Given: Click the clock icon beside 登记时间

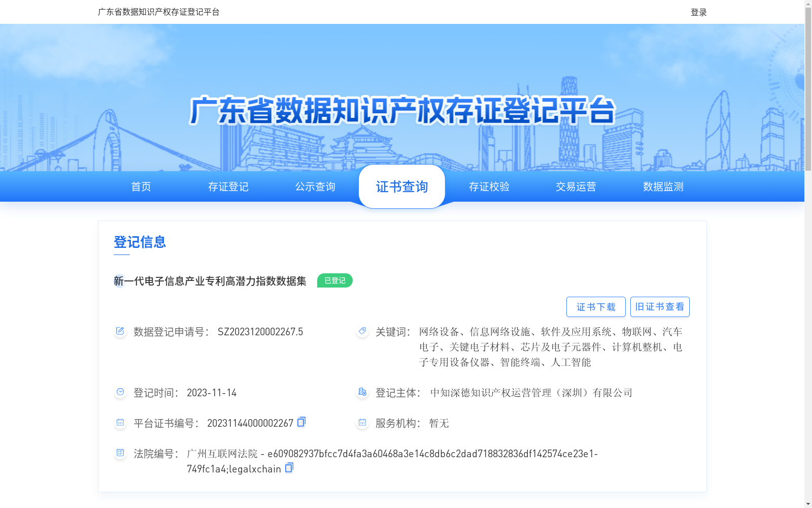Looking at the screenshot, I should (120, 392).
